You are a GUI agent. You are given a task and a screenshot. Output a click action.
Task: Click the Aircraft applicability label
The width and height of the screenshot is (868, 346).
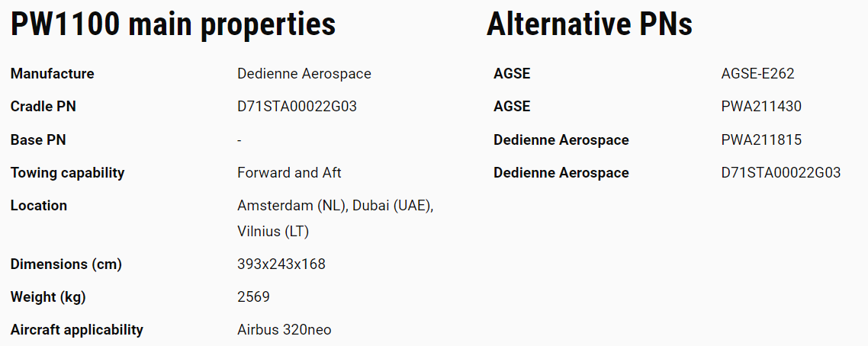[x=77, y=330]
